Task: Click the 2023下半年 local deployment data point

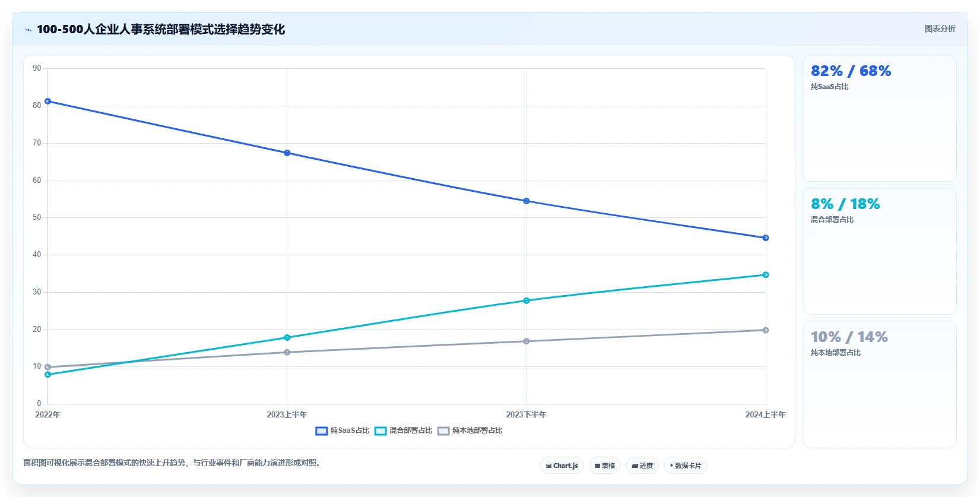Action: (x=527, y=341)
